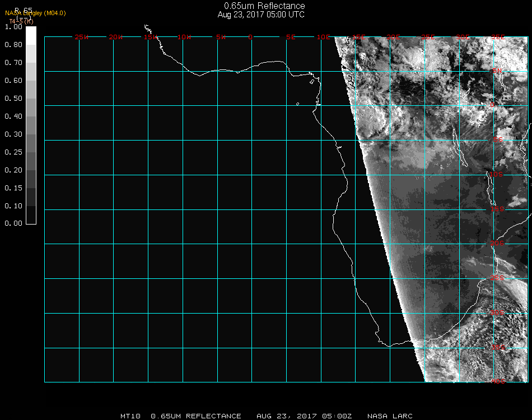The image size is (532, 420).
Task: Click the "40S" latitude label
Action: pos(498,381)
